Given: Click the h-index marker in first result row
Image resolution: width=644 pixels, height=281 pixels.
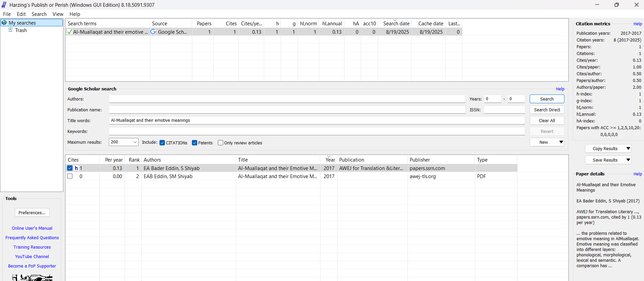Looking at the screenshot, I should (x=76, y=168).
